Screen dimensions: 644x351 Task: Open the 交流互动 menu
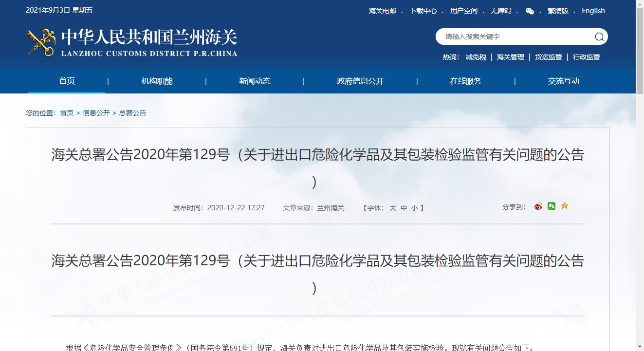563,81
